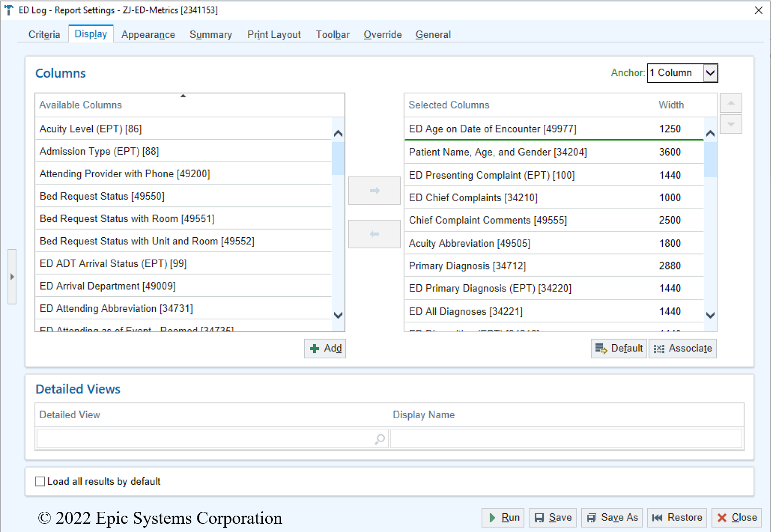This screenshot has height=532, width=771.
Task: Click the Associate button
Action: click(x=683, y=349)
